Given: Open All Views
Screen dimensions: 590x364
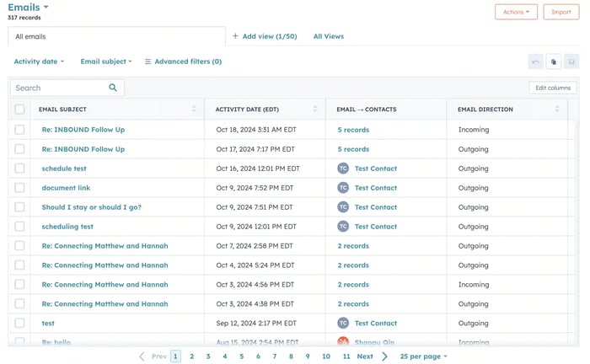Looking at the screenshot, I should click(328, 36).
